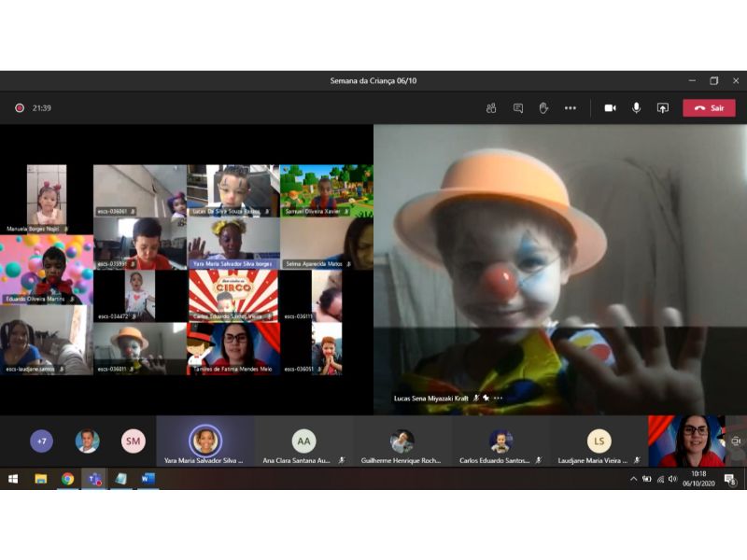Open the Windows Start menu

coord(13,479)
